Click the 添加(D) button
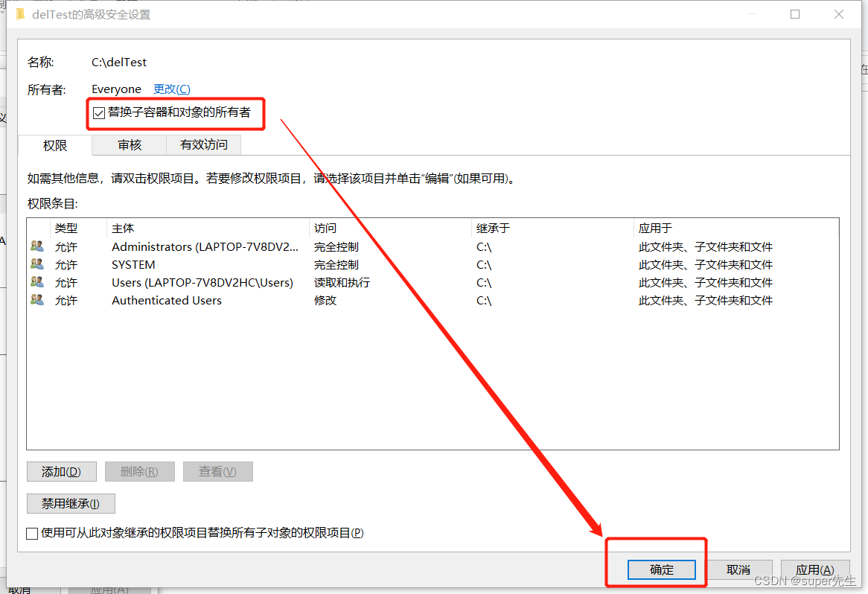 coord(62,472)
